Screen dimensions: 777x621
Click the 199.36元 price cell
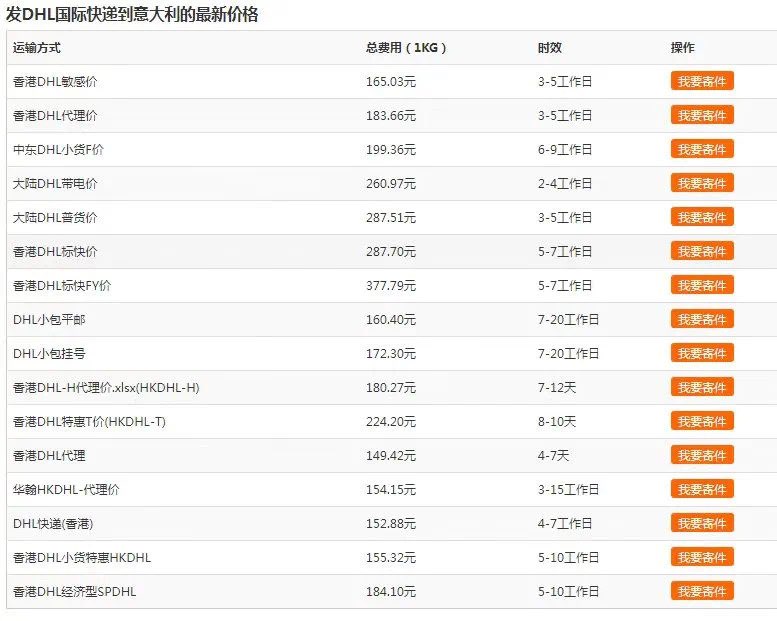391,149
